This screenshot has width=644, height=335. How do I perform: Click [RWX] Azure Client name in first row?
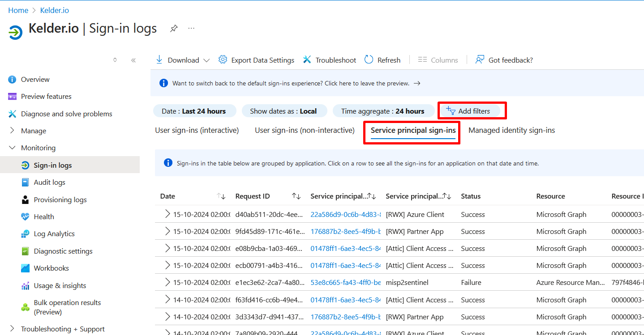coord(415,214)
